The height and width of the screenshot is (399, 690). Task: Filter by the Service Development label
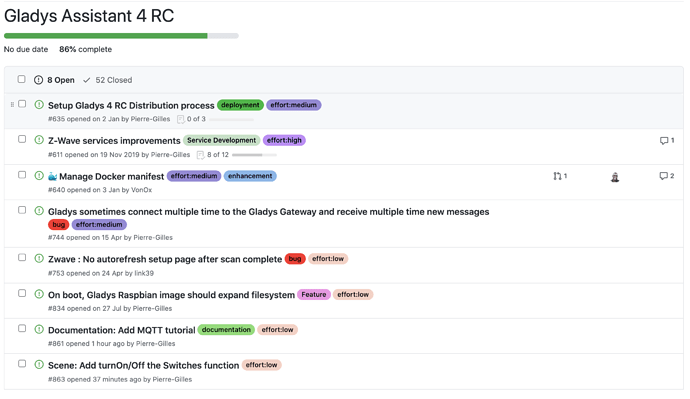[221, 140]
